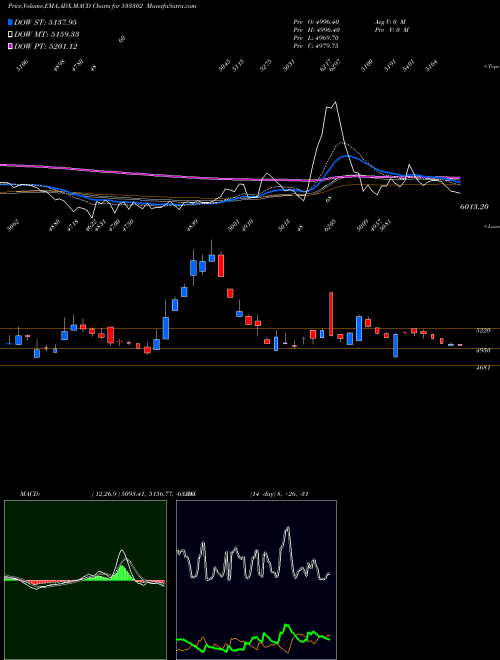
Task: Click the blue DOW ST legend swatch
Action: click(11, 22)
